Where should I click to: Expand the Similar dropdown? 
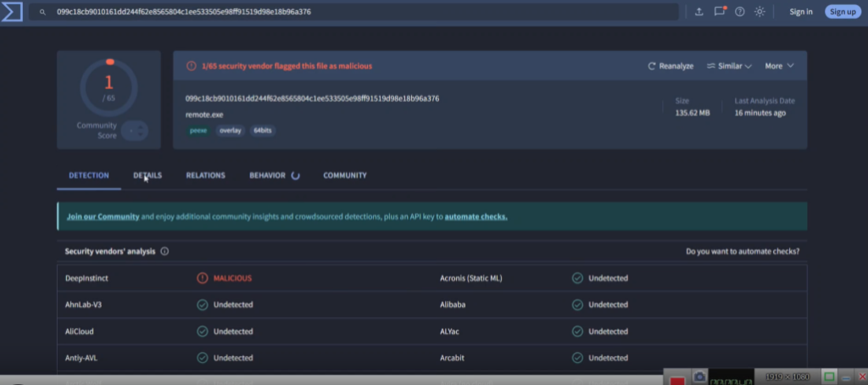click(x=728, y=66)
